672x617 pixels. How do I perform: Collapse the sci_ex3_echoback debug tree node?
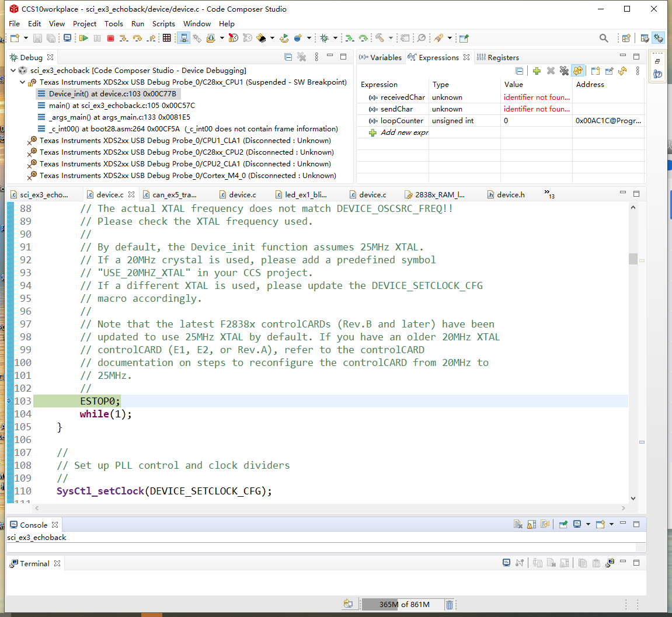[13, 71]
